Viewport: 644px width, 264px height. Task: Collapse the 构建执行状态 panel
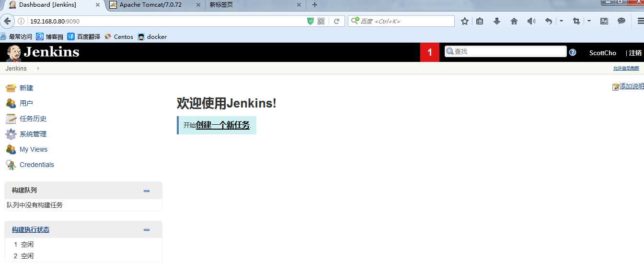147,230
